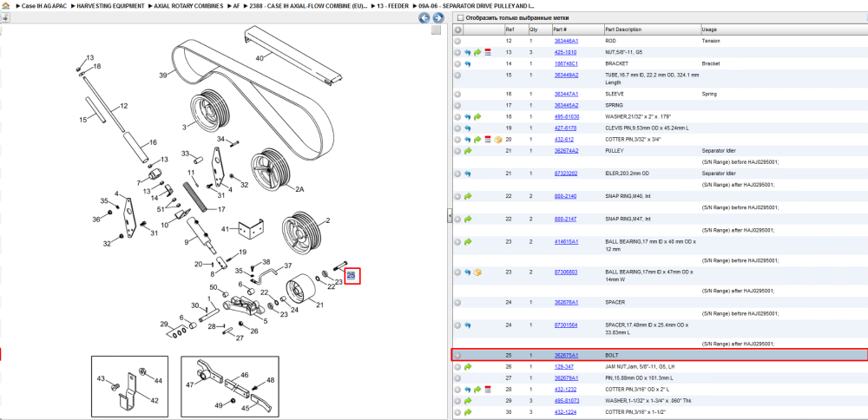The width and height of the screenshot is (868, 420).
Task: Click blue arrow on CLEVIS PIN 427-6178 row
Action: click(x=468, y=128)
